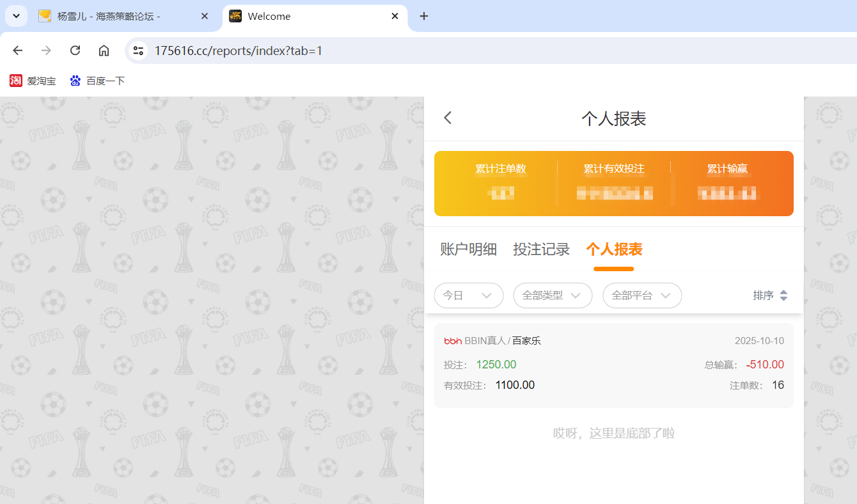Click the 累计有效投注 stat value

(614, 193)
